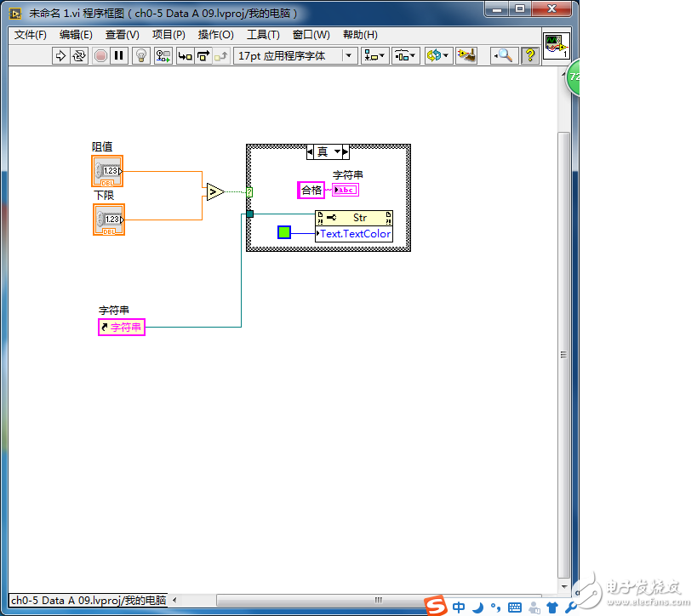Click the project path label in status bar
The image size is (697, 616).
(89, 601)
